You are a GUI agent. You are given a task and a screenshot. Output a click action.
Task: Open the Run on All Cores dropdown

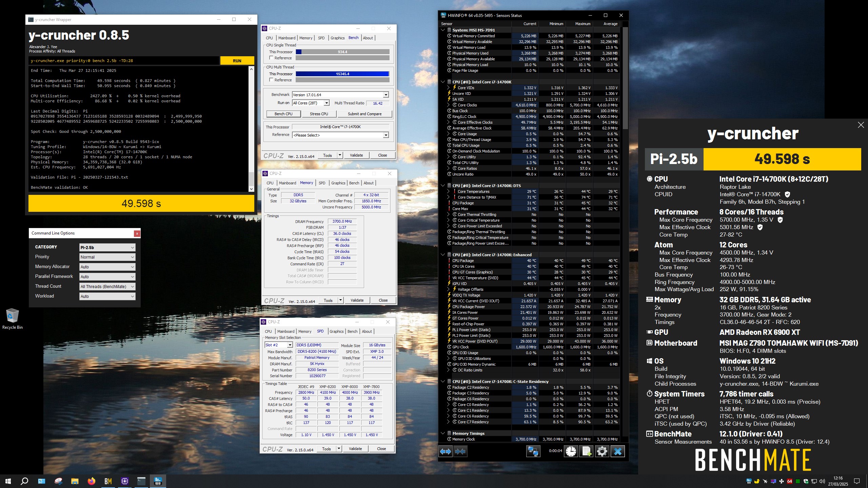(311, 103)
